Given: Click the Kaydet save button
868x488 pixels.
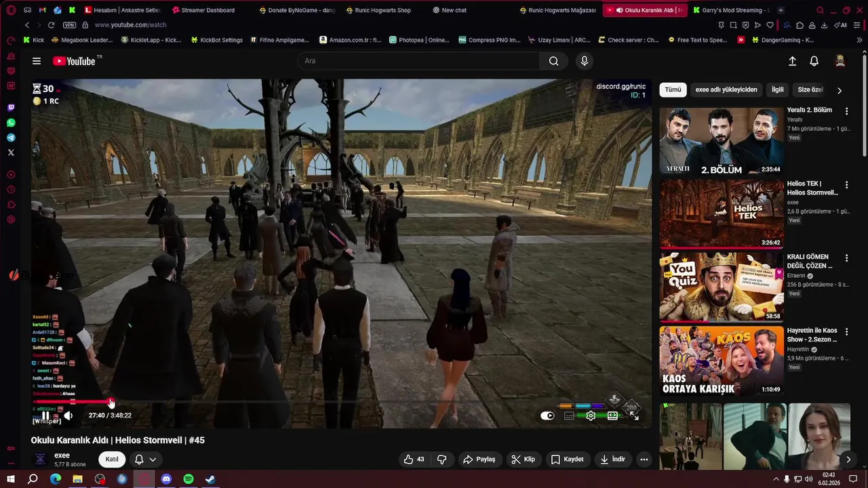Looking at the screenshot, I should pyautogui.click(x=567, y=460).
